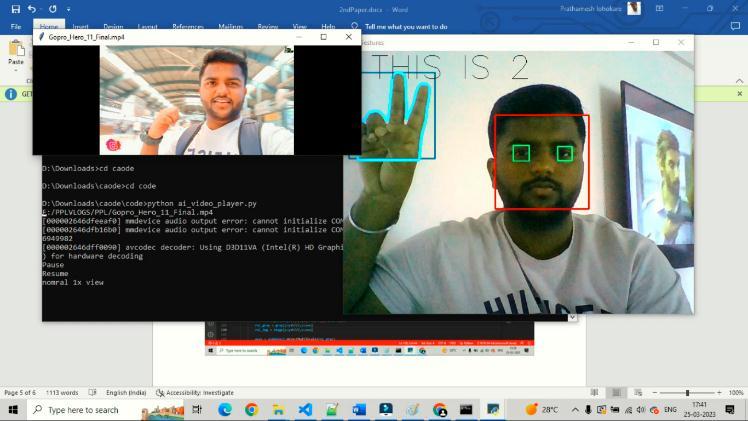Screen dimensions: 748x421
Task: Switch to the Insert ribbon tab
Action: click(80, 27)
